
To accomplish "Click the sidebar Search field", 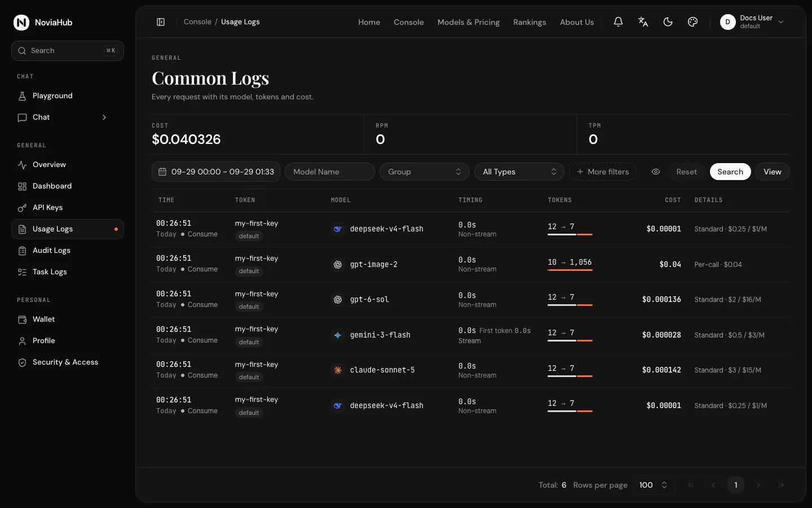I will (68, 51).
